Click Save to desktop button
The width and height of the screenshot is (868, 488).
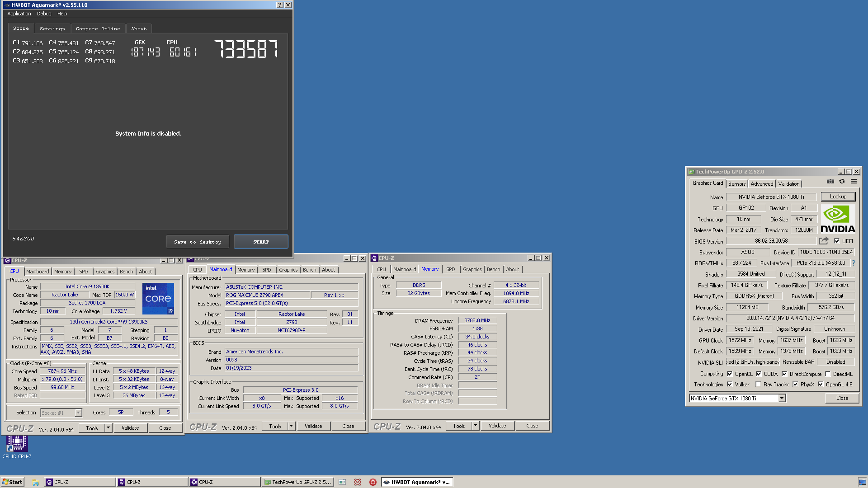coord(198,242)
